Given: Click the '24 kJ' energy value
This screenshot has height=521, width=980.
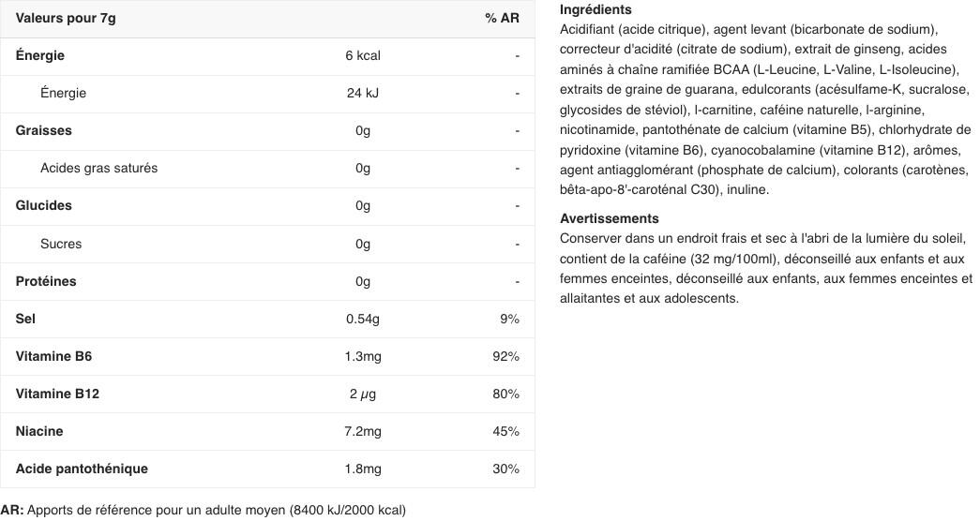Looking at the screenshot, I should tap(363, 93).
